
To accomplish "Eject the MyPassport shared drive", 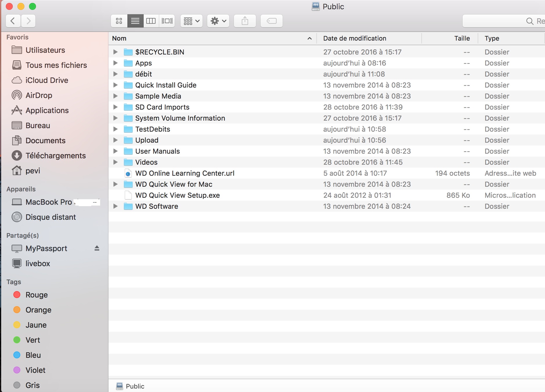I will (x=97, y=248).
